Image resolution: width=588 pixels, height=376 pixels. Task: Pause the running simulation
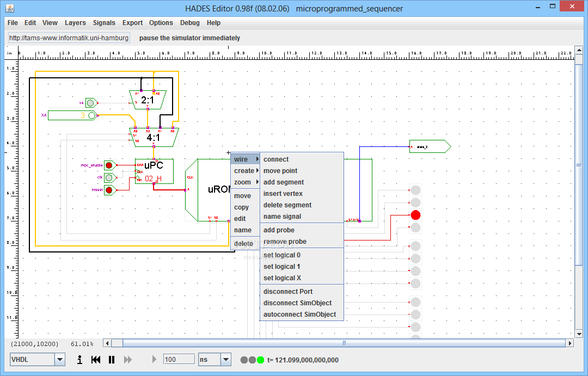(x=112, y=360)
